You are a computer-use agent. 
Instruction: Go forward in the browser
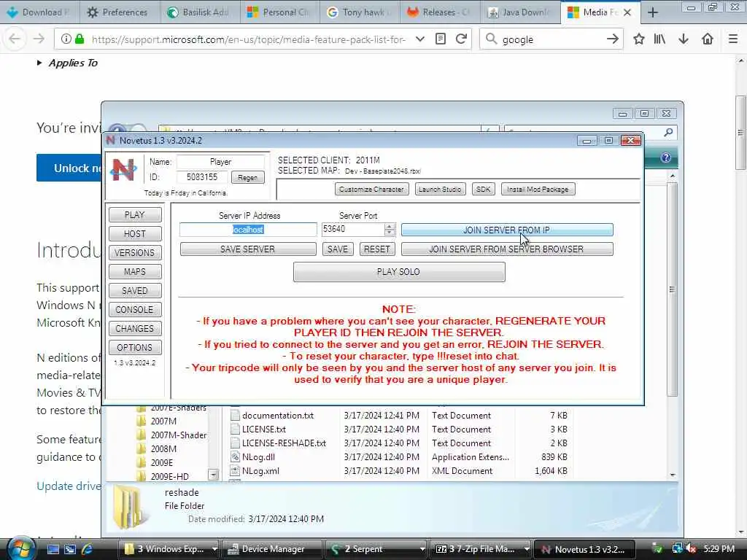(x=39, y=39)
